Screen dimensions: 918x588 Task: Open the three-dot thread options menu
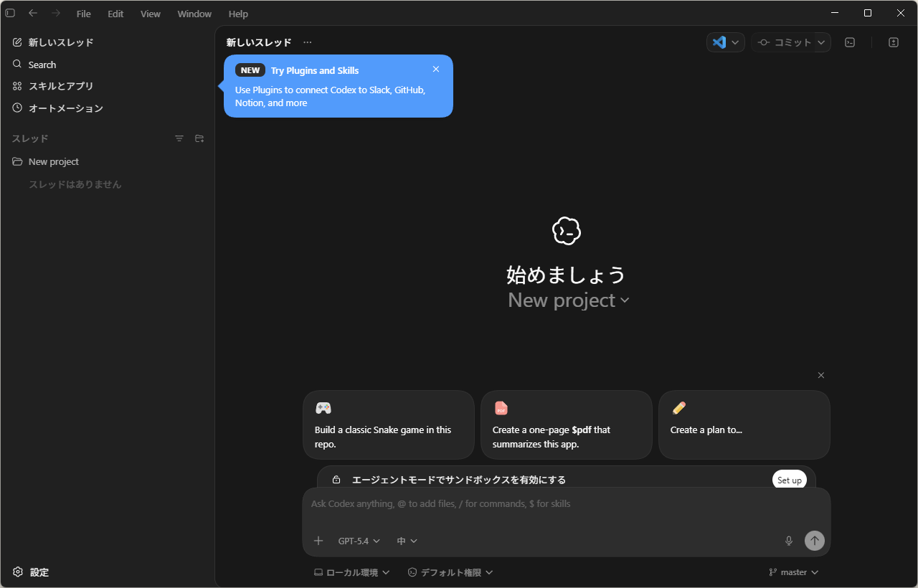[x=308, y=42]
